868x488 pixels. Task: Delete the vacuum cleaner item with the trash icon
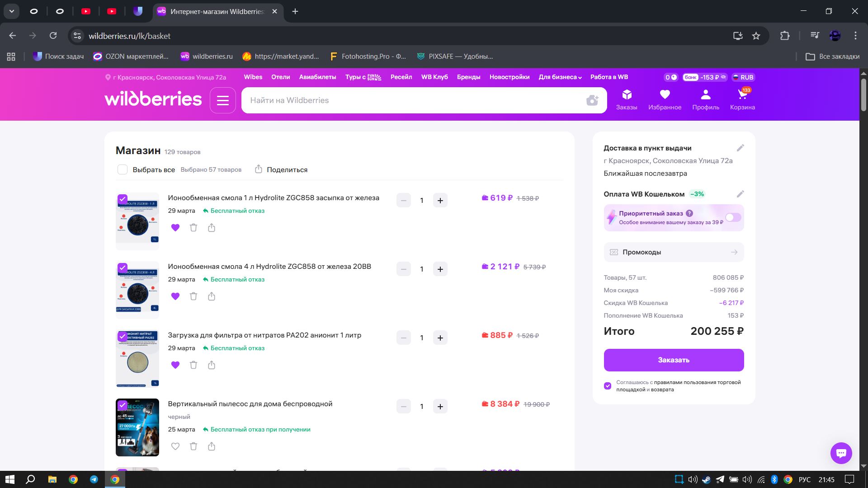[193, 446]
